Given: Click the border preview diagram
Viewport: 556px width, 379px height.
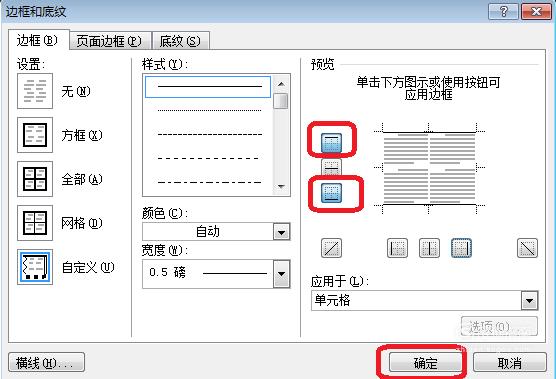Looking at the screenshot, I should (x=429, y=168).
